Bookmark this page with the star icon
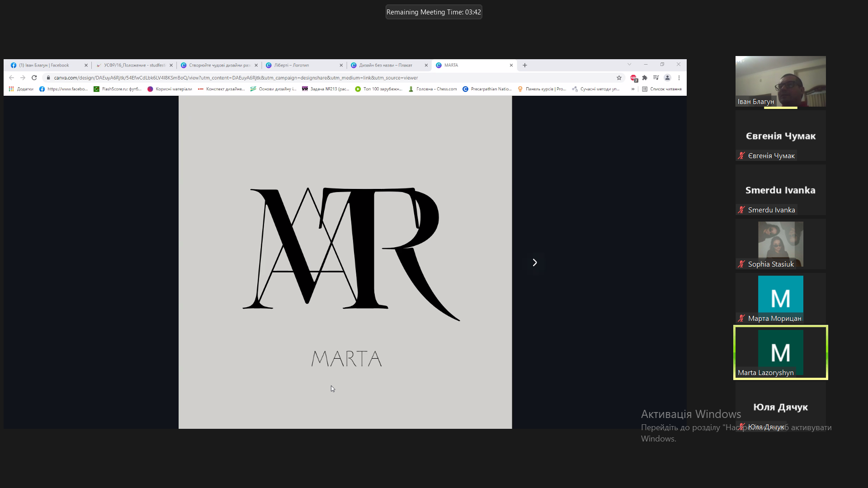Image resolution: width=868 pixels, height=488 pixels. 619,78
